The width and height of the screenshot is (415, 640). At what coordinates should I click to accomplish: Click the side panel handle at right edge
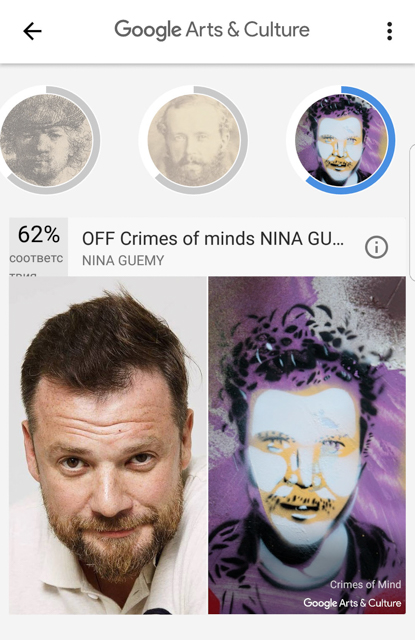[412, 212]
